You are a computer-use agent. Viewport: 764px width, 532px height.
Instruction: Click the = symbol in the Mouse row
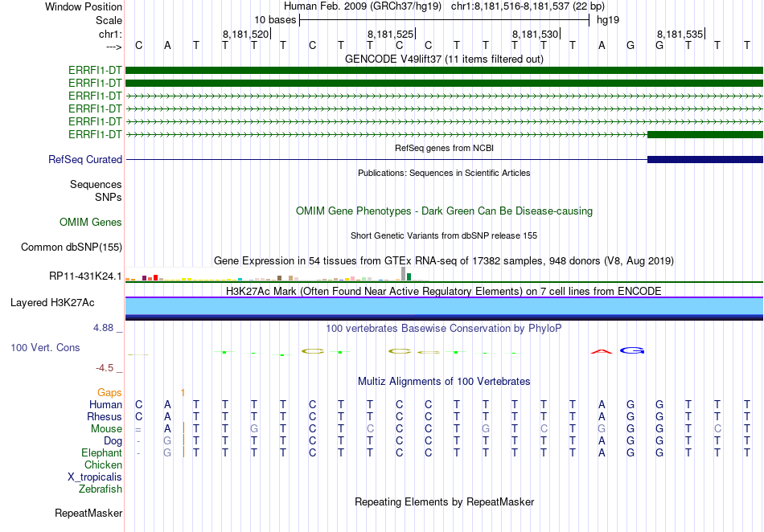138,429
